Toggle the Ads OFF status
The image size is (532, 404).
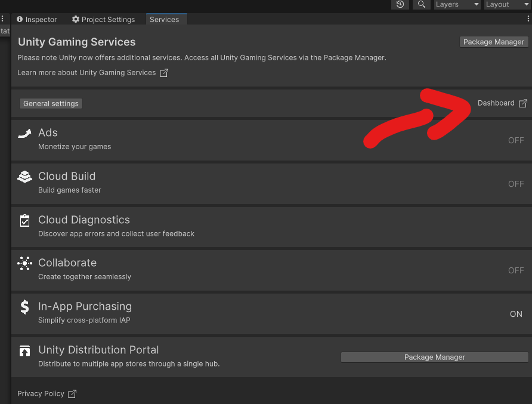pyautogui.click(x=516, y=141)
